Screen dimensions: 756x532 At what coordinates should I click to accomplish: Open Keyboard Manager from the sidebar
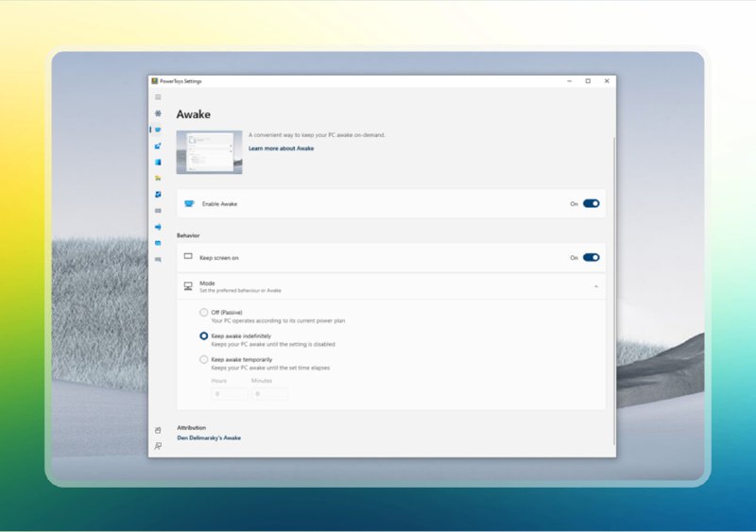(x=158, y=210)
